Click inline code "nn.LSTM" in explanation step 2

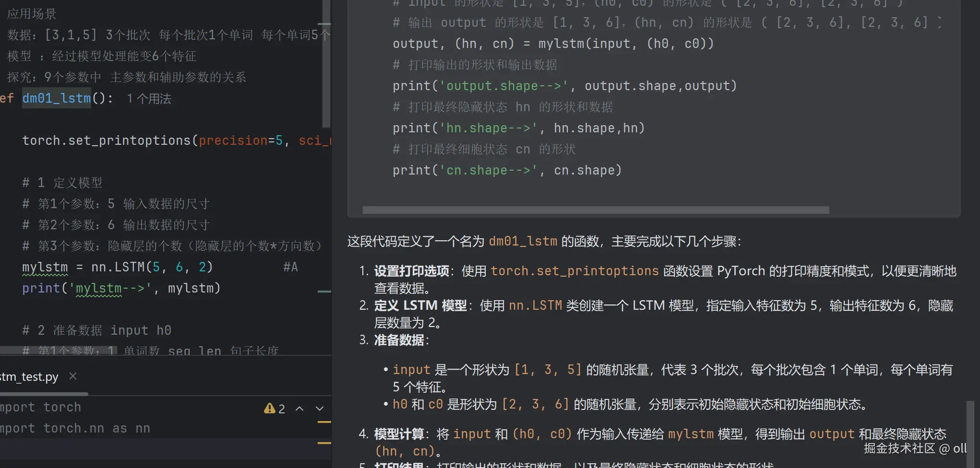[x=535, y=305]
